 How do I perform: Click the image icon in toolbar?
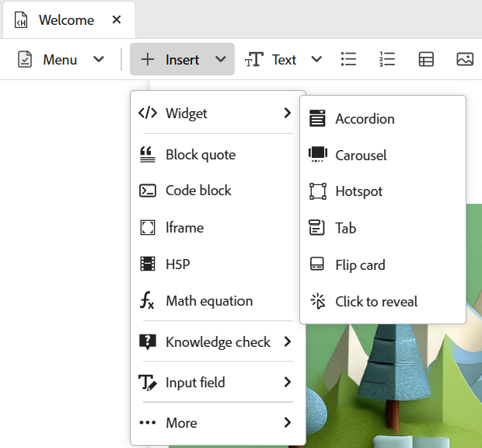point(465,60)
